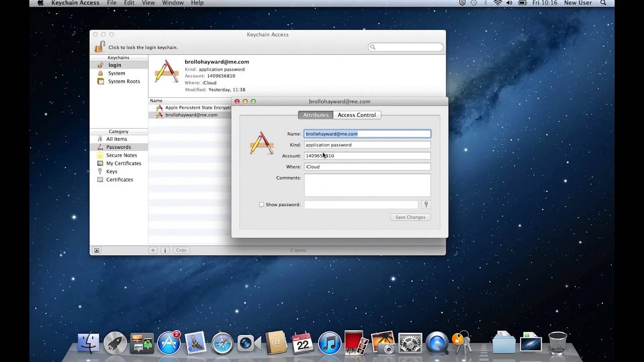Open Mail from the Dock

pyautogui.click(x=195, y=343)
